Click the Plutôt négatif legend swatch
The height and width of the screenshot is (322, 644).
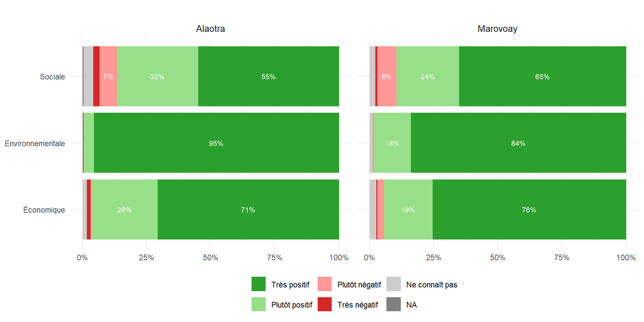pos(324,284)
